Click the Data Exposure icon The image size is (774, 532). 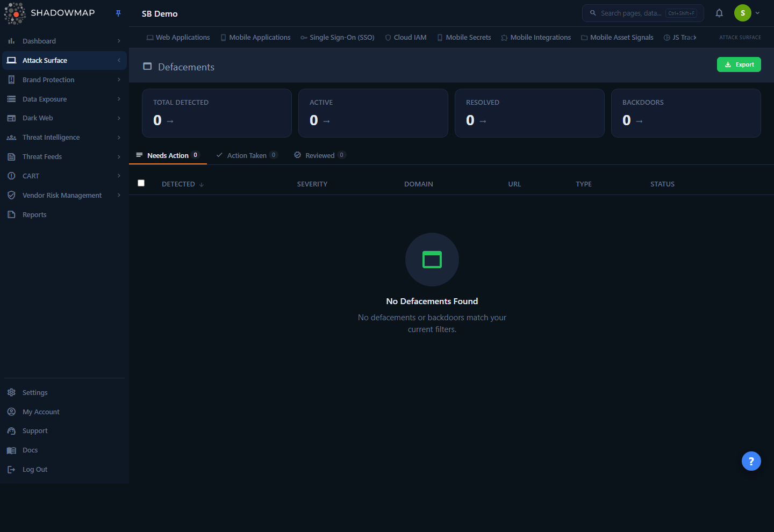[x=11, y=99]
